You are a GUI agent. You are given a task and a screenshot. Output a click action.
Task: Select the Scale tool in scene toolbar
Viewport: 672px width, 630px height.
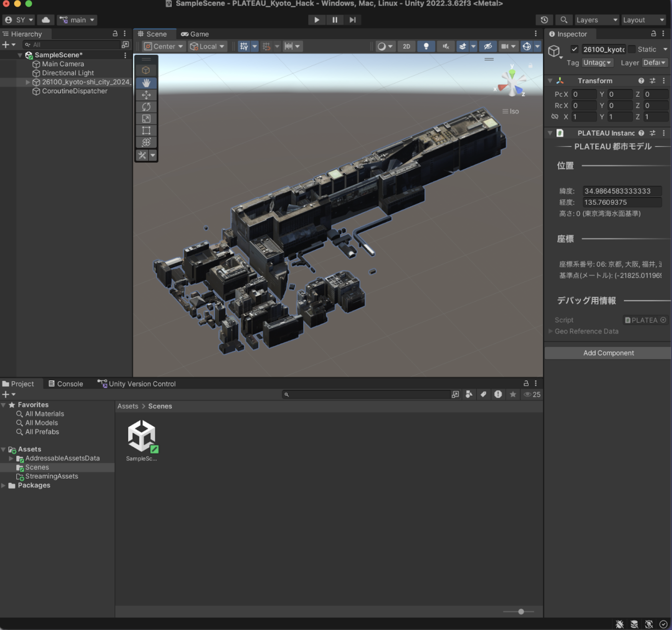pyautogui.click(x=146, y=119)
